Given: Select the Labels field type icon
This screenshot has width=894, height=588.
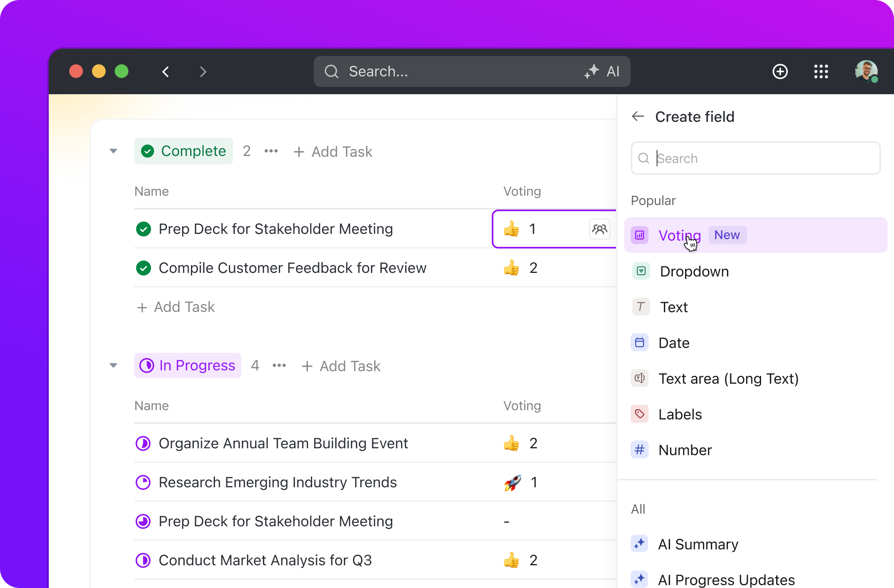Looking at the screenshot, I should click(x=639, y=413).
